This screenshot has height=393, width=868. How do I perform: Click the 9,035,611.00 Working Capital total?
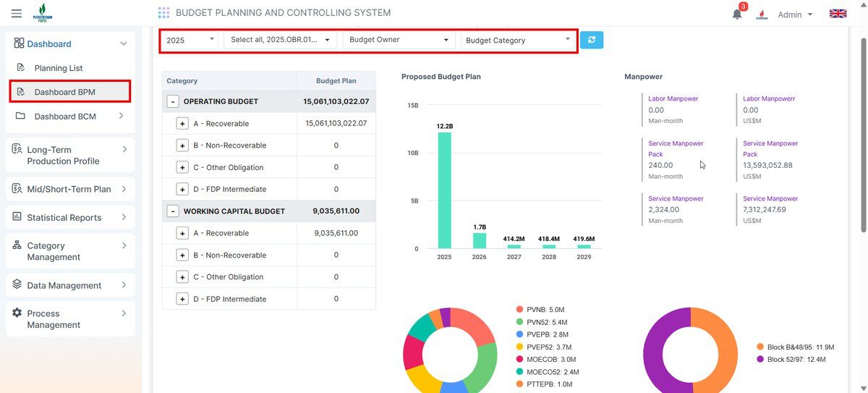click(336, 211)
